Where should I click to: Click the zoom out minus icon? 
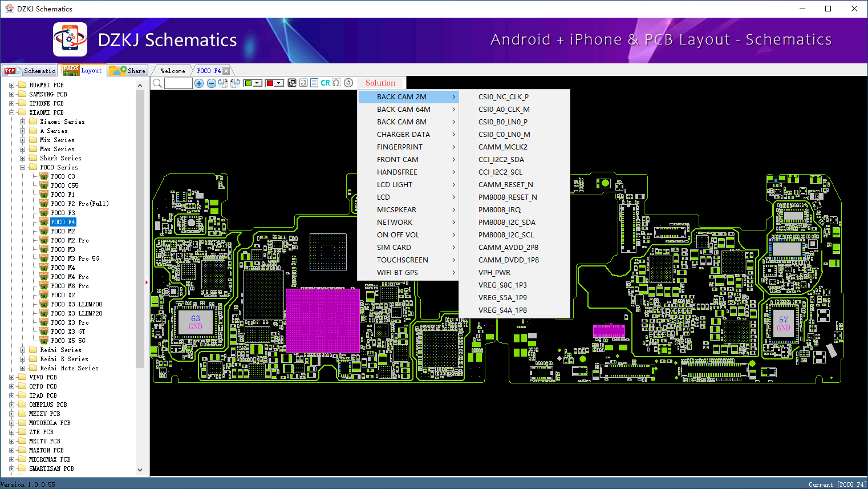(x=211, y=83)
